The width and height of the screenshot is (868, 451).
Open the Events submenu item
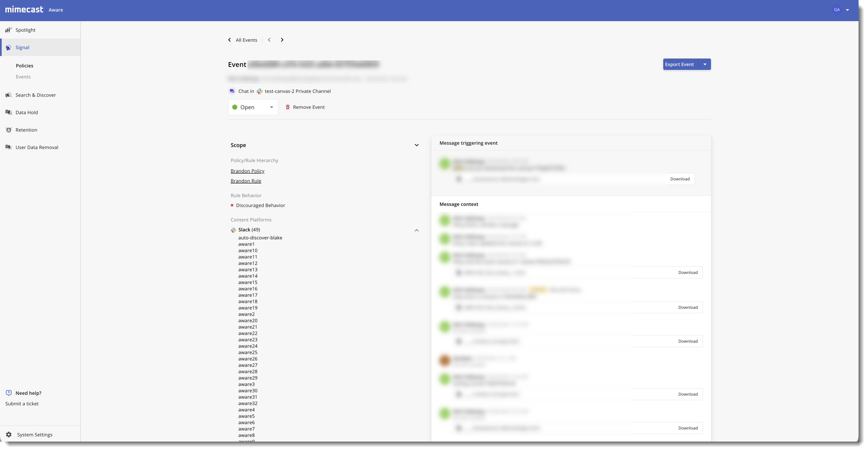click(23, 77)
